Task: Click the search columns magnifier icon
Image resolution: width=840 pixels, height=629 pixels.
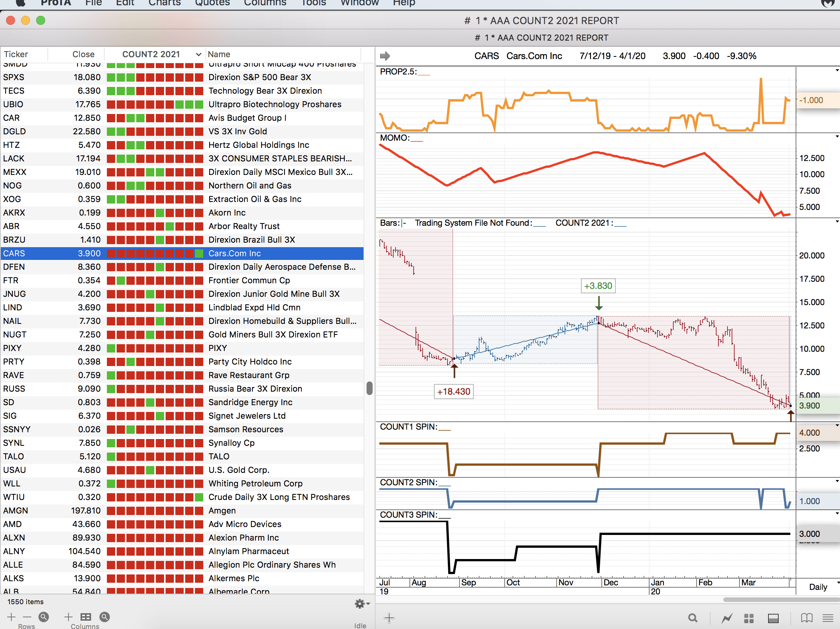Action: click(104, 617)
